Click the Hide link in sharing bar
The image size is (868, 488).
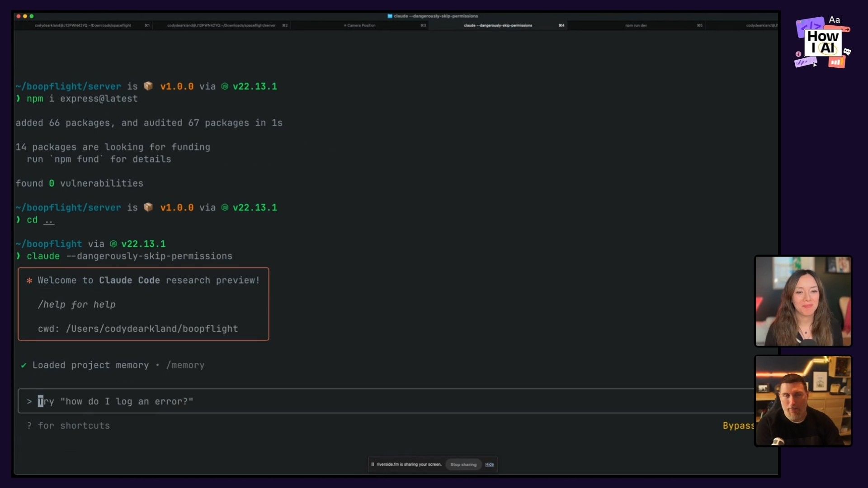(x=490, y=465)
